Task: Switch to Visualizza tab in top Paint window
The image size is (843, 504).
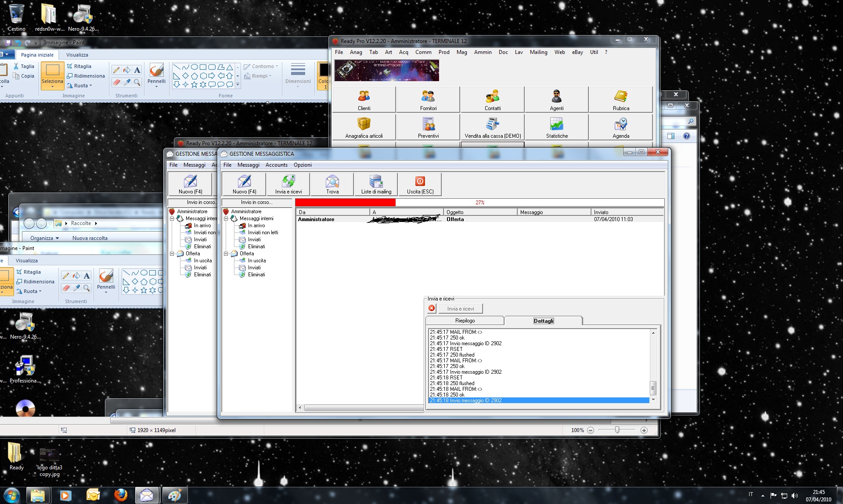Action: point(77,55)
